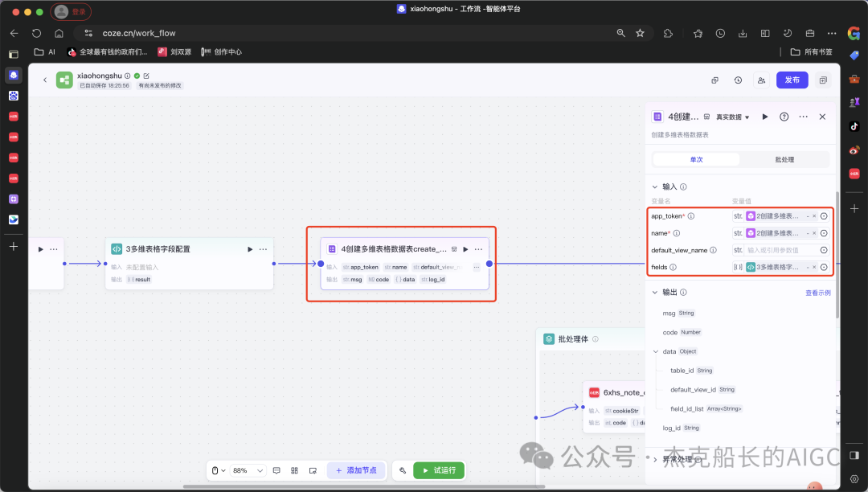Open the mouse interaction mode dropdown
The width and height of the screenshot is (868, 492).
(219, 470)
